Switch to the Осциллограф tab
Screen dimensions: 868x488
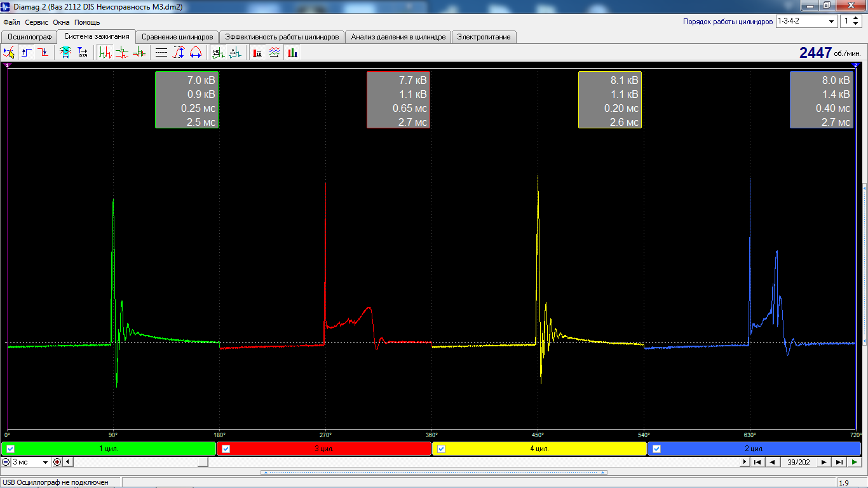click(29, 37)
